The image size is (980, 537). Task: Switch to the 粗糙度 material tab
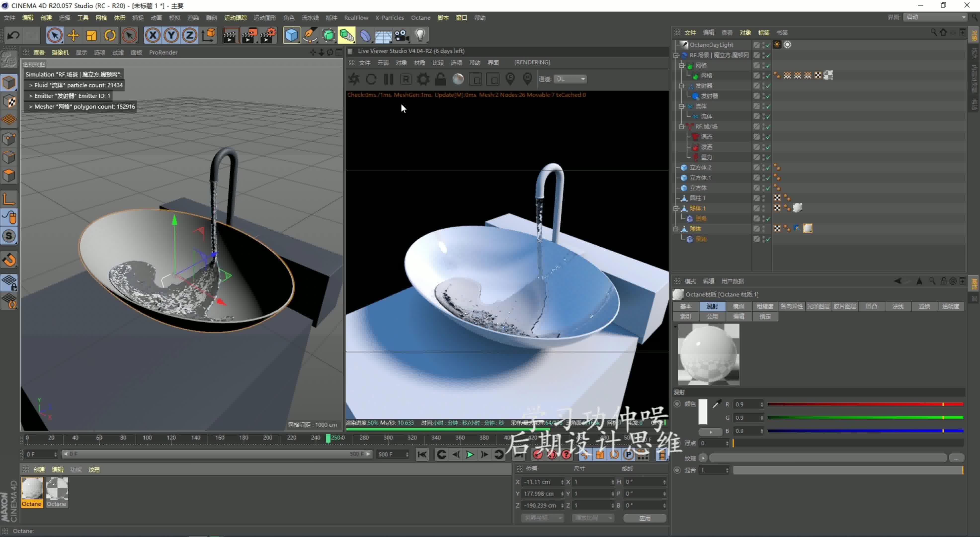click(765, 306)
